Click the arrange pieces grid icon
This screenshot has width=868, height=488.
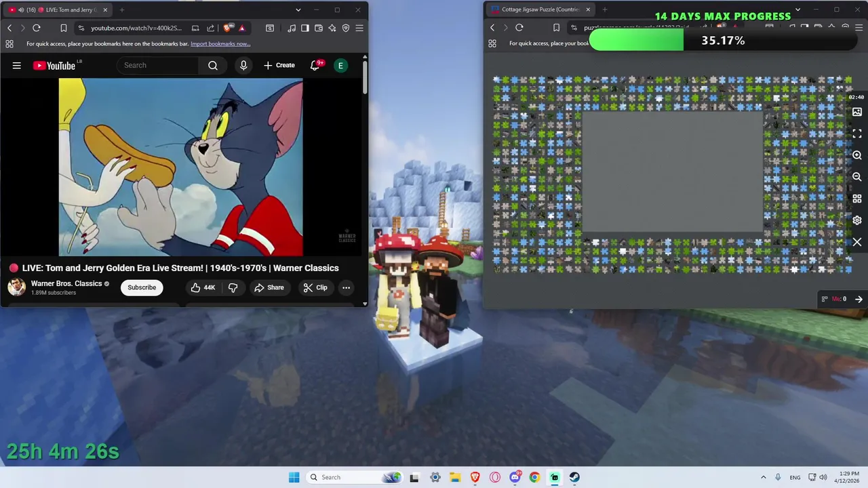click(x=857, y=199)
